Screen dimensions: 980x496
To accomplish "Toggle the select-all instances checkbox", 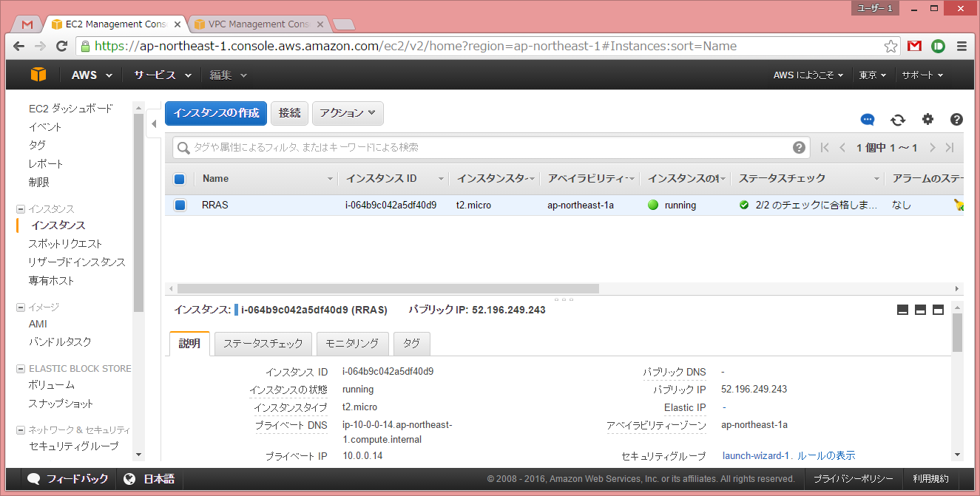I will (x=179, y=179).
